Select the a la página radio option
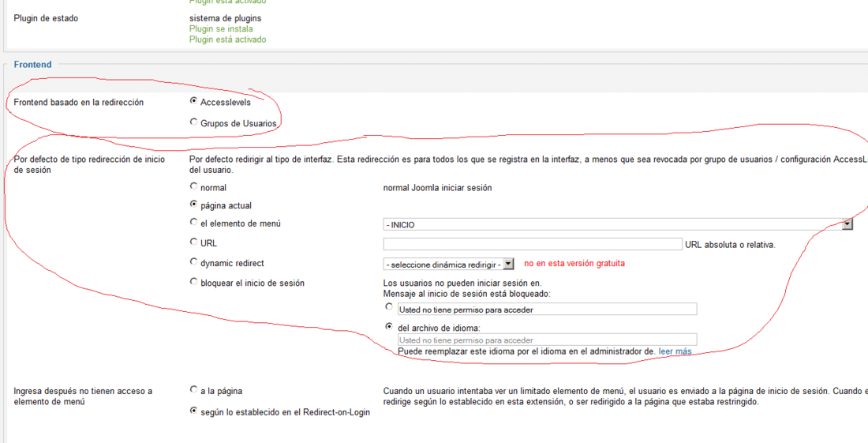 [x=193, y=390]
